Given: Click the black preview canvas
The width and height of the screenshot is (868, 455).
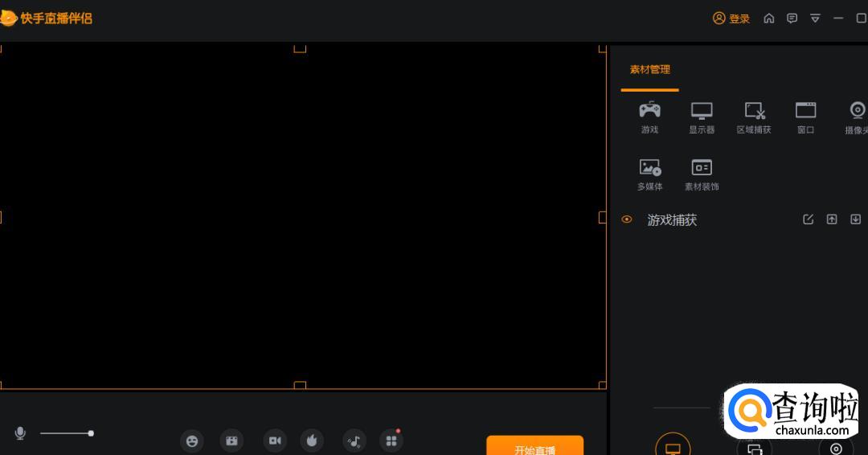Looking at the screenshot, I should 303,216.
